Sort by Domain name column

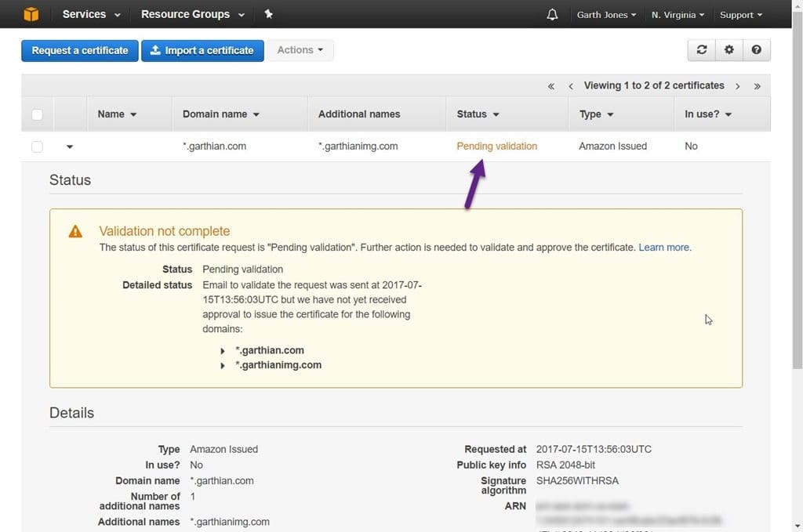[220, 114]
